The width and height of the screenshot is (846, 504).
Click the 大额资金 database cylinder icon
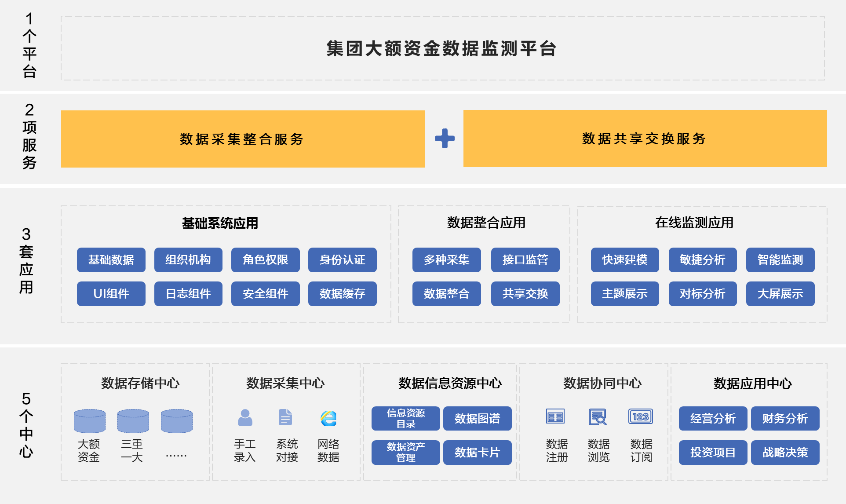coord(90,421)
